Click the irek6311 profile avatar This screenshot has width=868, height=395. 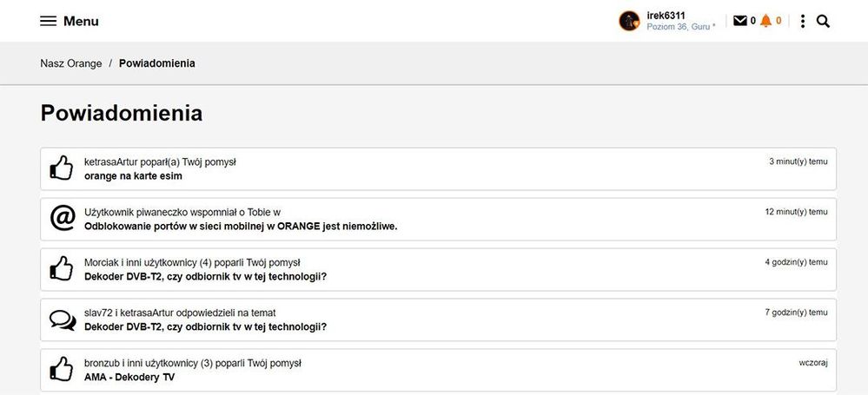tap(629, 21)
